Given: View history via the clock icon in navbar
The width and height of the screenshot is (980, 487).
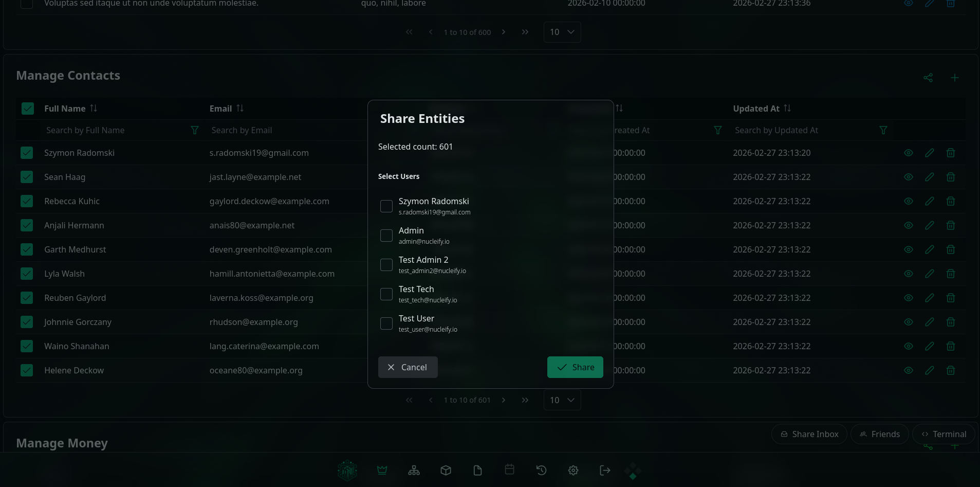Looking at the screenshot, I should 541,470.
